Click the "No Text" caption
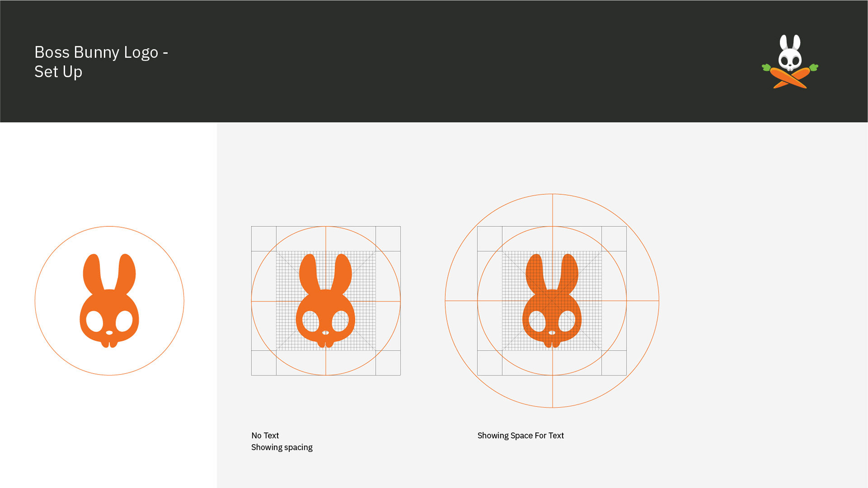This screenshot has height=488, width=868. (x=265, y=436)
